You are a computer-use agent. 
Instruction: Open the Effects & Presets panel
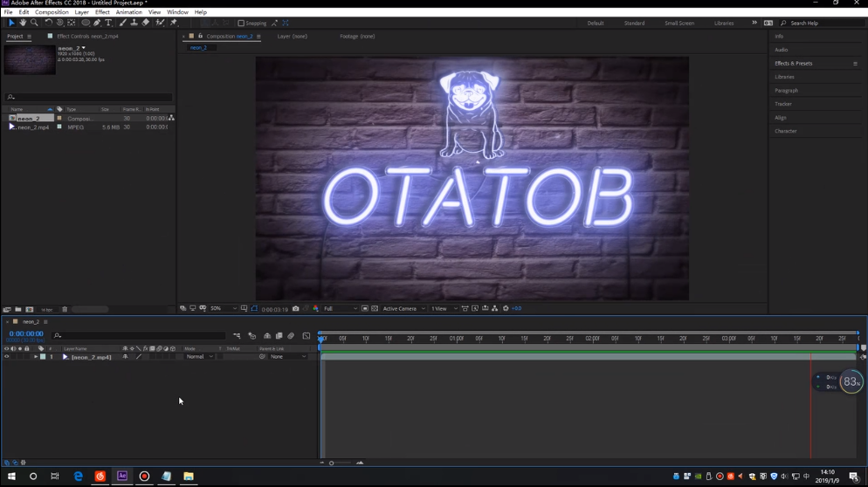coord(793,64)
